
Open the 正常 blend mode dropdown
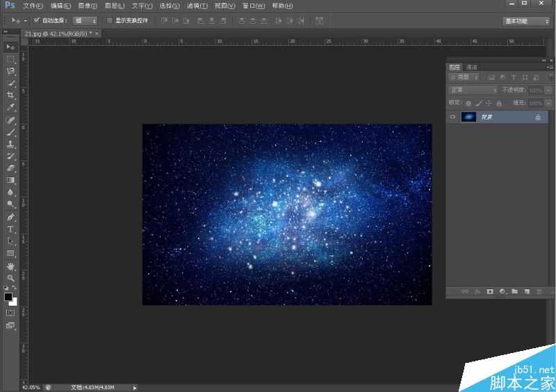click(473, 90)
